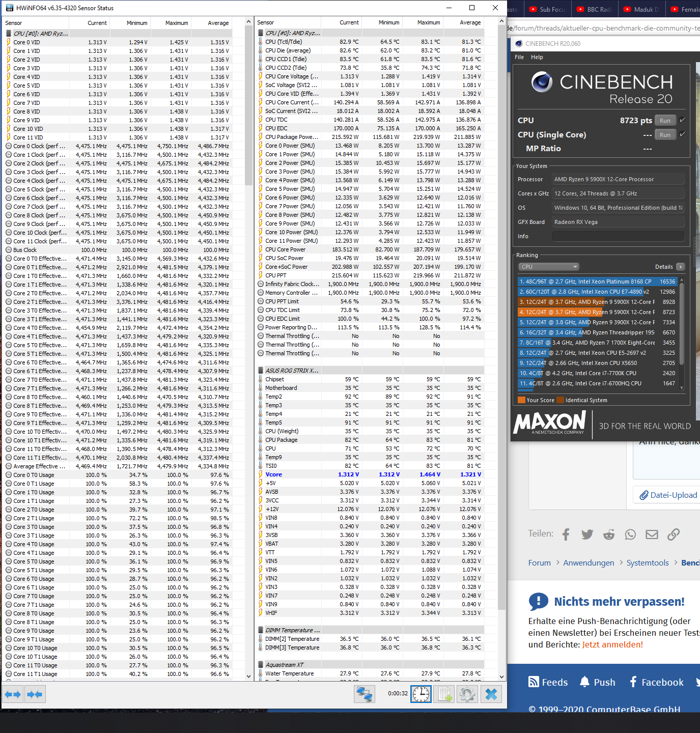Reset min/max values via clock icon
The height and width of the screenshot is (733, 700).
tap(421, 694)
